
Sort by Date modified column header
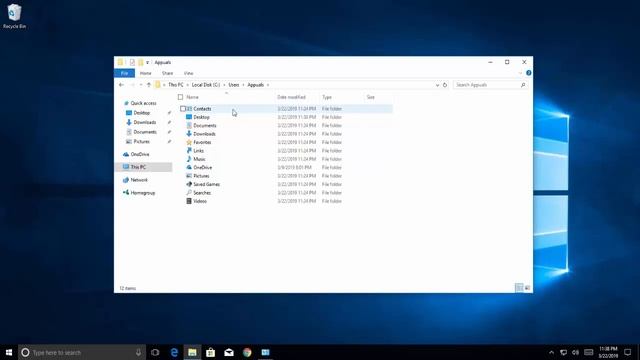(x=291, y=97)
